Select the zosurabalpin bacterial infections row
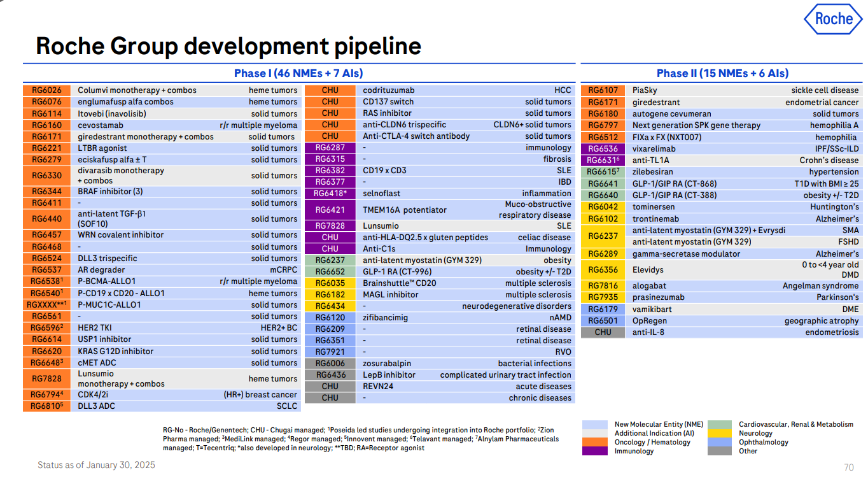Viewport: 868px width, 477px height. (x=439, y=364)
